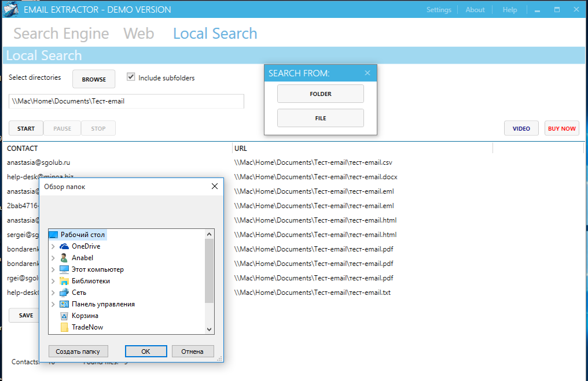Viewport: 588px width, 381px height.
Task: Expand the Этот компьютер tree node
Action: pos(53,269)
